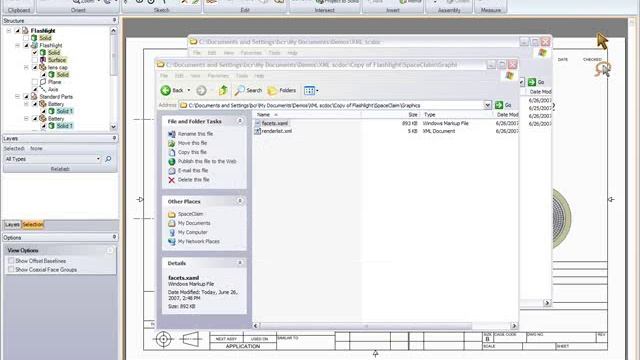Screen dimensions: 640x360
Task: Open Search in the Explorer toolbar
Action: [x=248, y=90]
